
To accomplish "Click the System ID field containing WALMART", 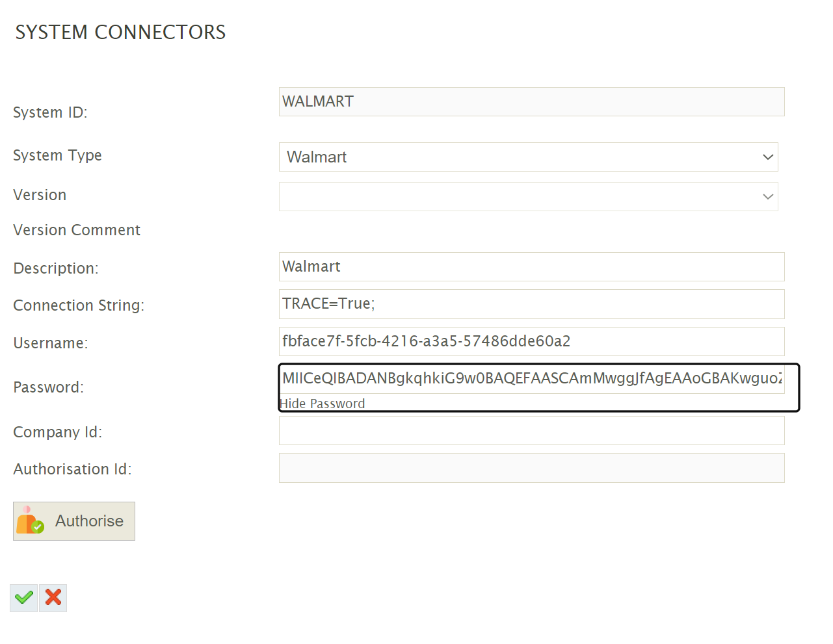I will click(532, 102).
